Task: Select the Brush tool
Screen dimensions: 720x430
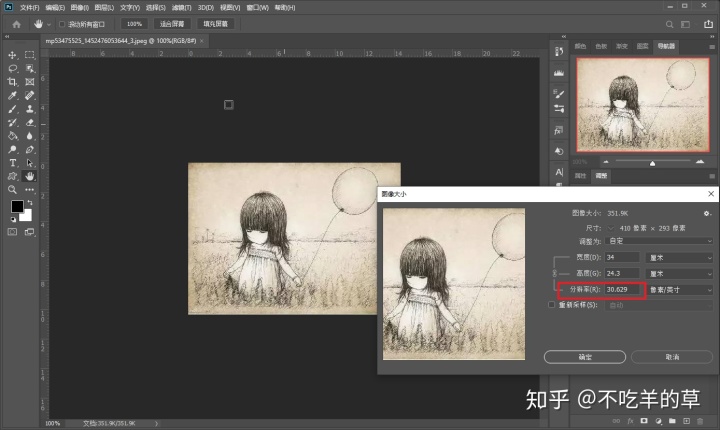Action: [12, 109]
